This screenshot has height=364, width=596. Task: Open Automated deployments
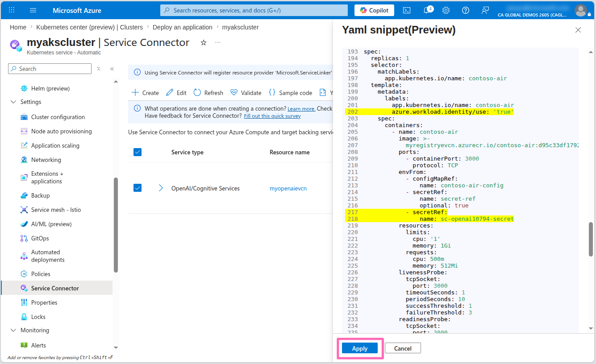(48, 256)
